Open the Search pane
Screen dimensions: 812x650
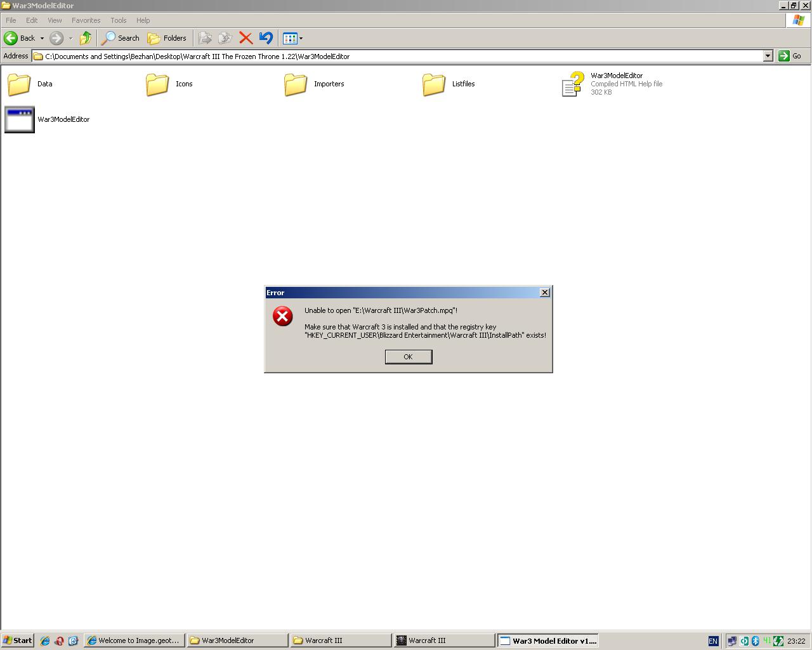point(121,38)
